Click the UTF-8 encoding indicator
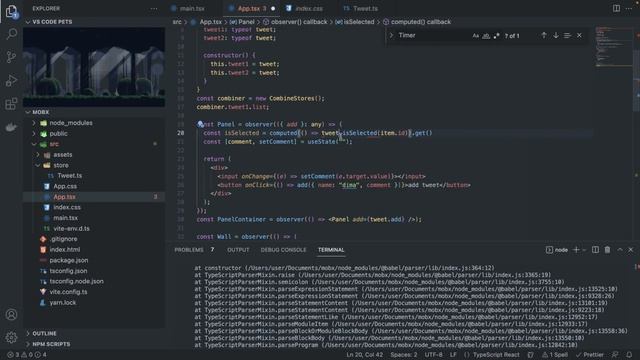 (433, 355)
